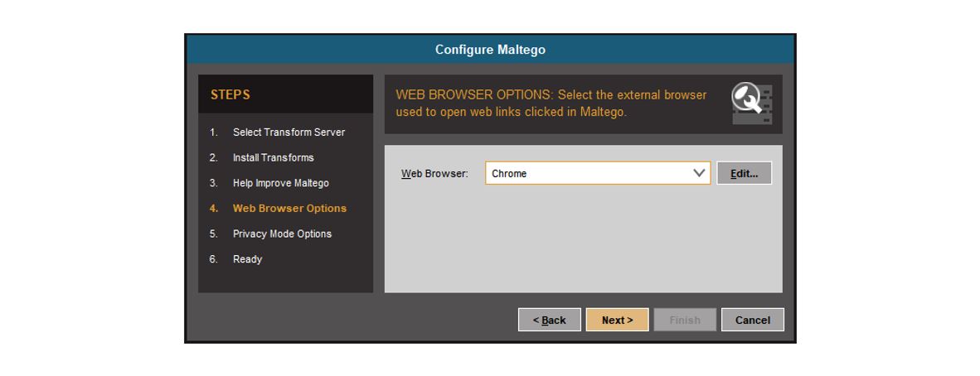980x376 pixels.
Task: Click the greyed-out Finish button
Action: [x=685, y=320]
